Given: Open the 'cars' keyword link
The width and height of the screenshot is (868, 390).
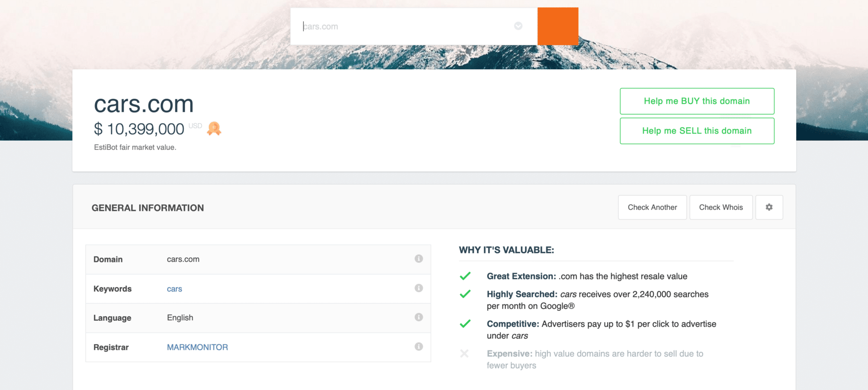Looking at the screenshot, I should [x=174, y=289].
